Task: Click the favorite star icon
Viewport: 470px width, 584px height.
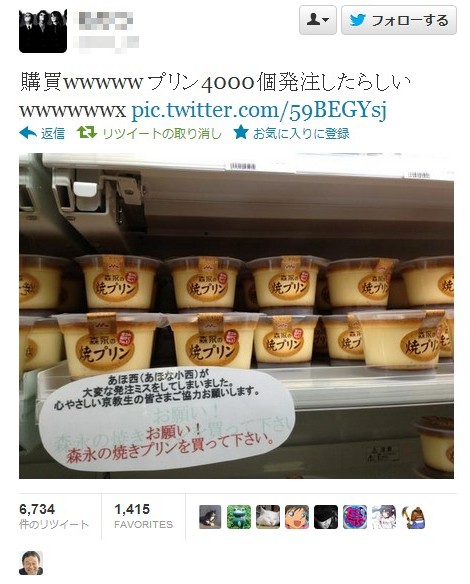Action: [x=241, y=132]
